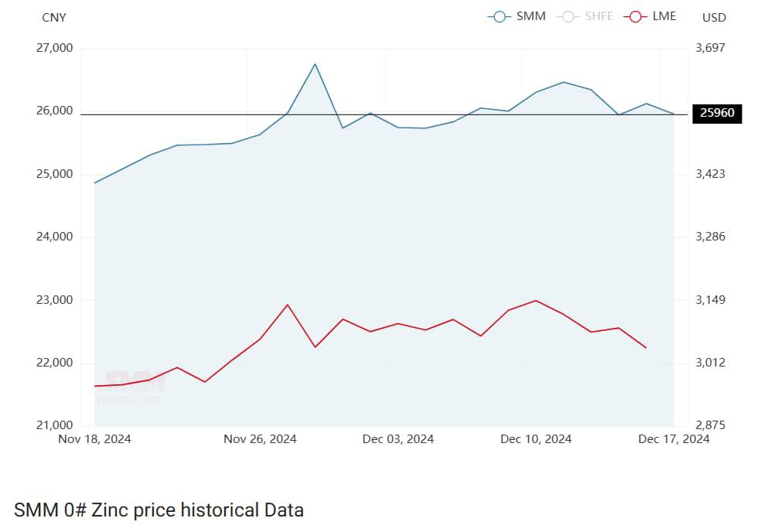Toggle the SMM series legend label
The height and width of the screenshot is (532, 768).
[x=531, y=16]
